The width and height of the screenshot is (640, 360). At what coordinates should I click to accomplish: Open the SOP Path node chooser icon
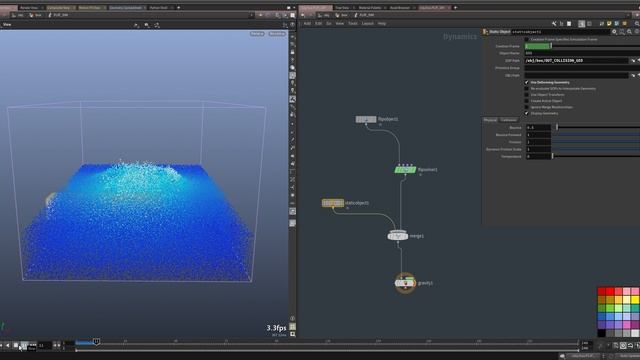point(633,60)
